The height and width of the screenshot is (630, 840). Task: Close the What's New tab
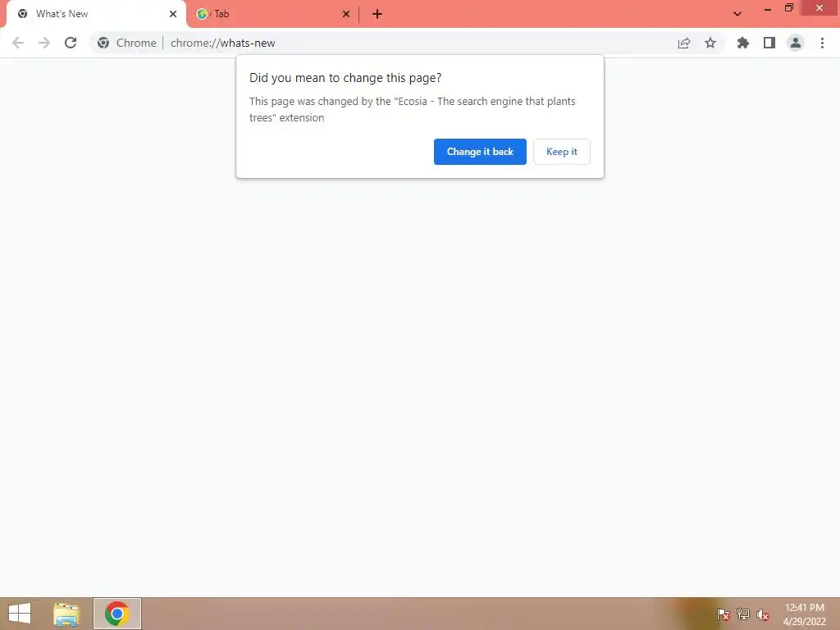tap(173, 14)
